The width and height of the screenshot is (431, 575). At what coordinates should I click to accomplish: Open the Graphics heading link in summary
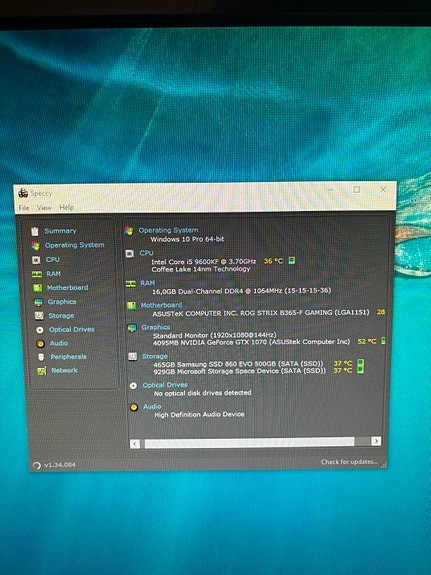click(x=156, y=327)
